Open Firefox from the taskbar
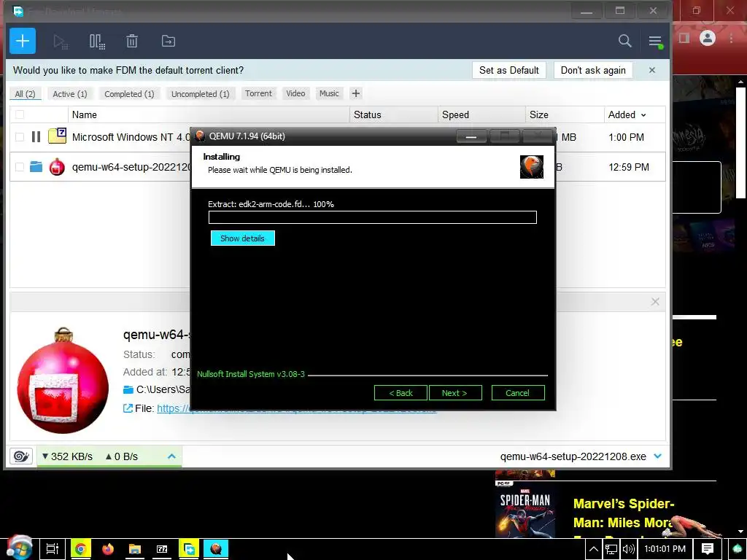Image resolution: width=747 pixels, height=560 pixels. pyautogui.click(x=108, y=549)
